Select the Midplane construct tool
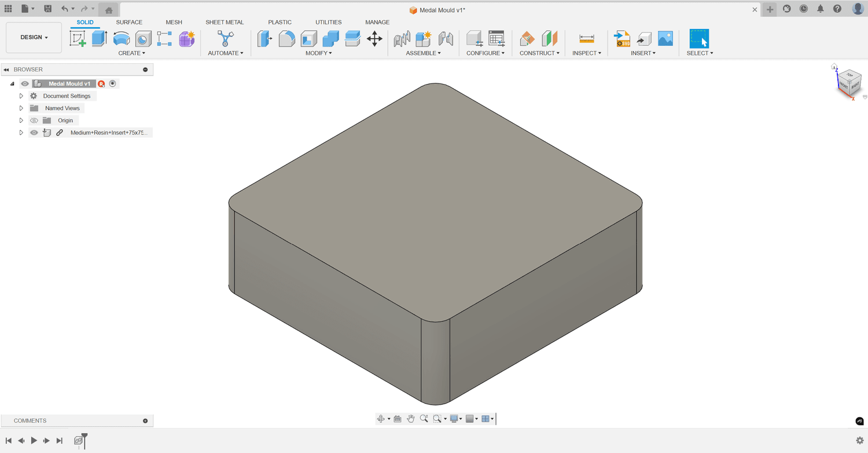Viewport: 868px width, 453px height. click(x=549, y=39)
